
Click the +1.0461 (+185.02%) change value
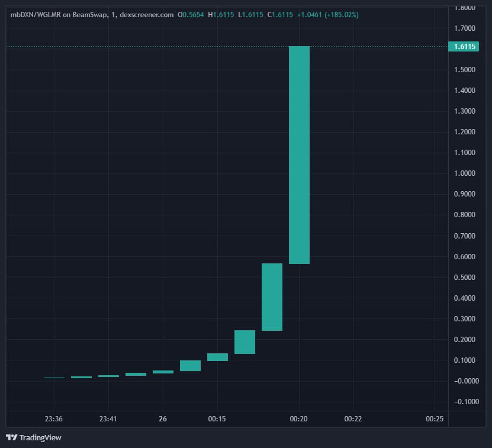327,15
